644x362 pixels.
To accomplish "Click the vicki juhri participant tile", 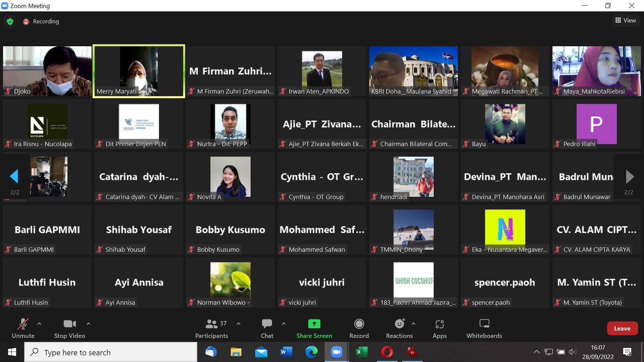I will (322, 282).
